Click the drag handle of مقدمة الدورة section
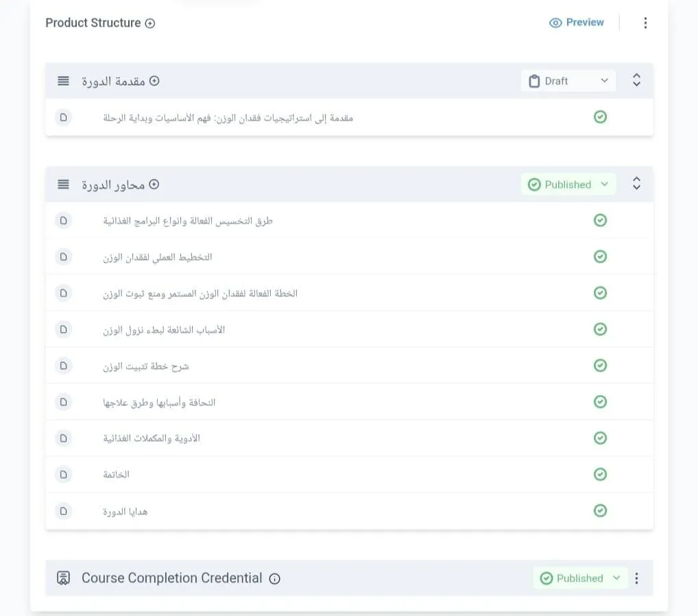Viewport: 698px width, 616px height. coord(63,81)
